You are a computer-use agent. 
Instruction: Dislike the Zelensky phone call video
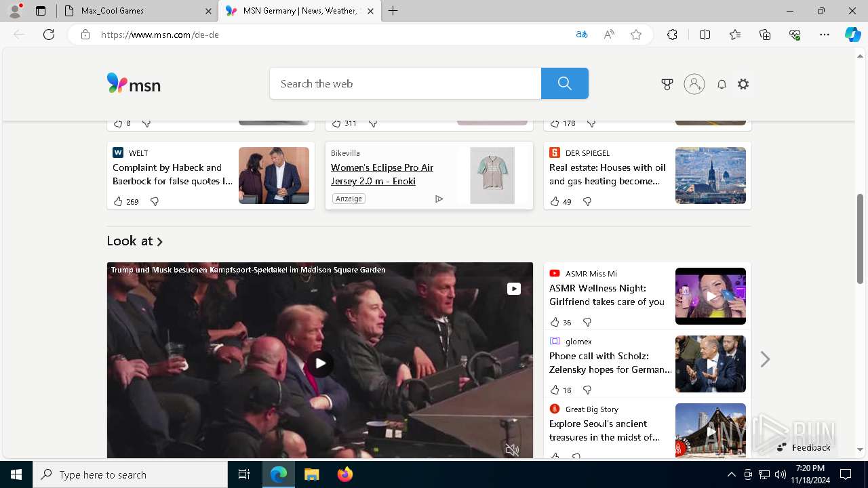tap(587, 390)
